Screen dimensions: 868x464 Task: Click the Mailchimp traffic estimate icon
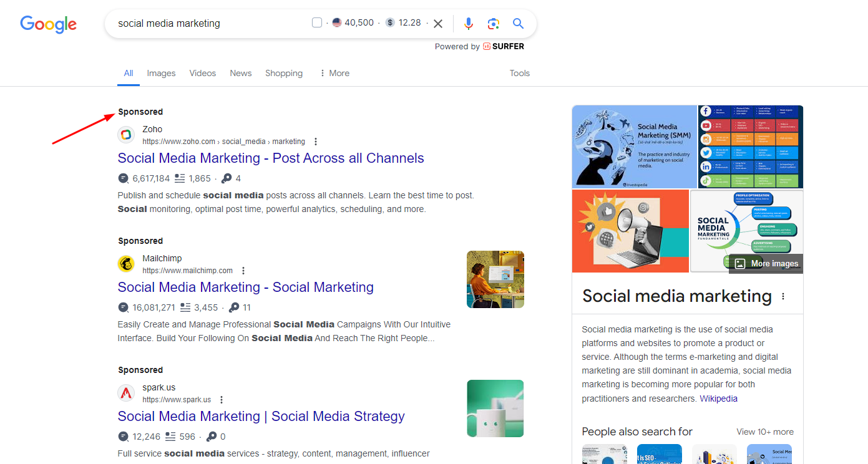124,307
